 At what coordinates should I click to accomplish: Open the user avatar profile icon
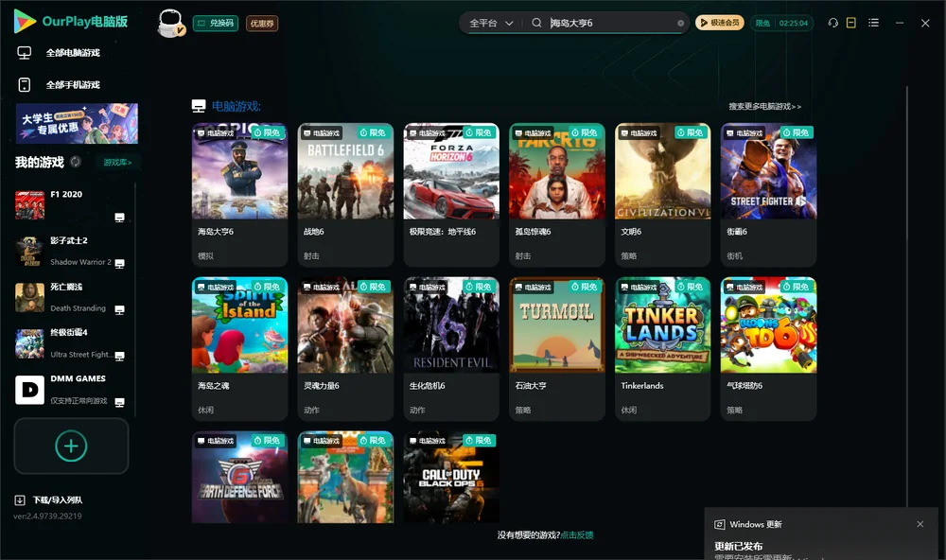click(x=170, y=23)
